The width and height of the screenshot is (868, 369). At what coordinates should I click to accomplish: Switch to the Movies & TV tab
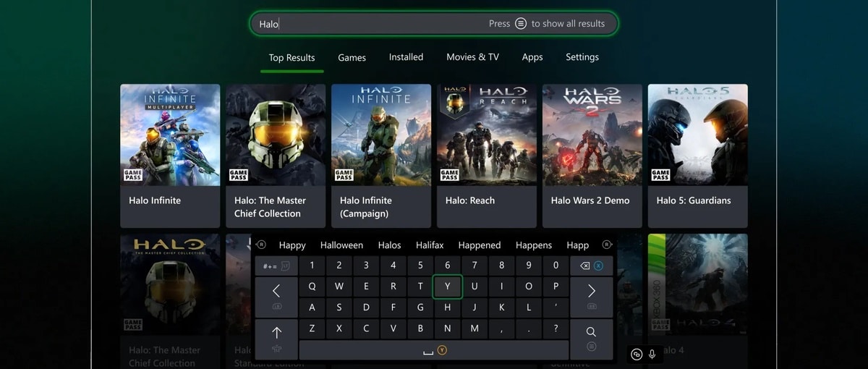pyautogui.click(x=472, y=57)
